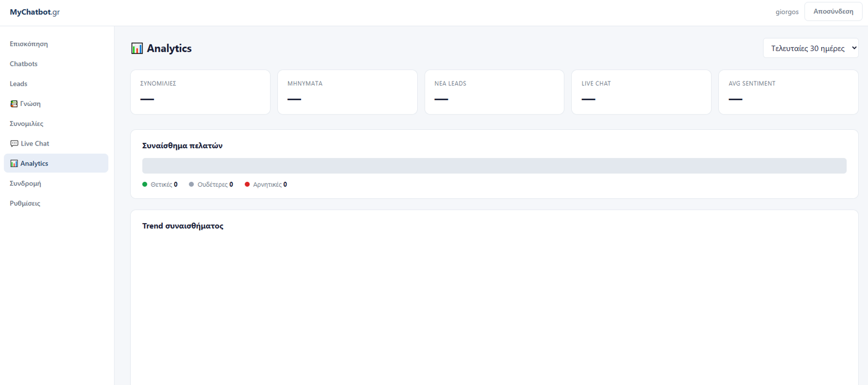This screenshot has width=868, height=385.
Task: Click the Ουδέτερες 0 legend label
Action: 215,185
